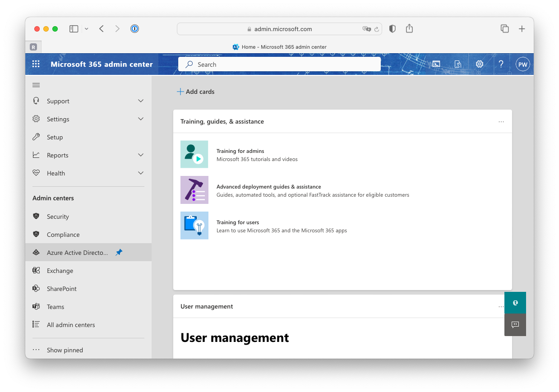The image size is (559, 392).
Task: Reload the page in the address bar
Action: click(x=376, y=29)
